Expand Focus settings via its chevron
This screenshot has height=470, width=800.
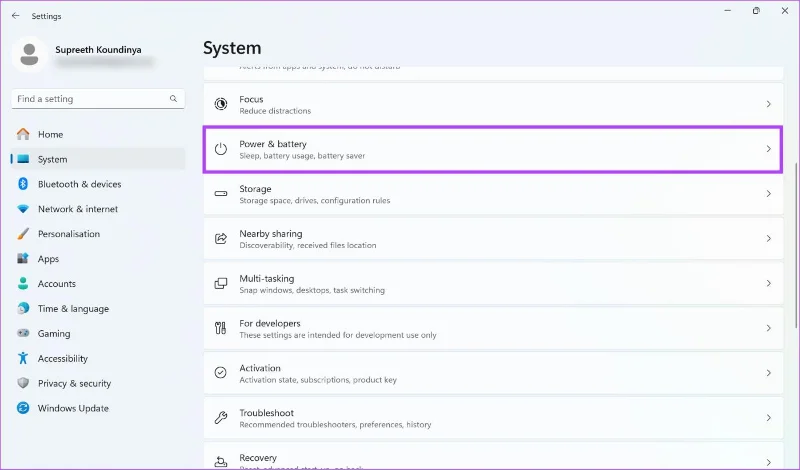tap(768, 104)
